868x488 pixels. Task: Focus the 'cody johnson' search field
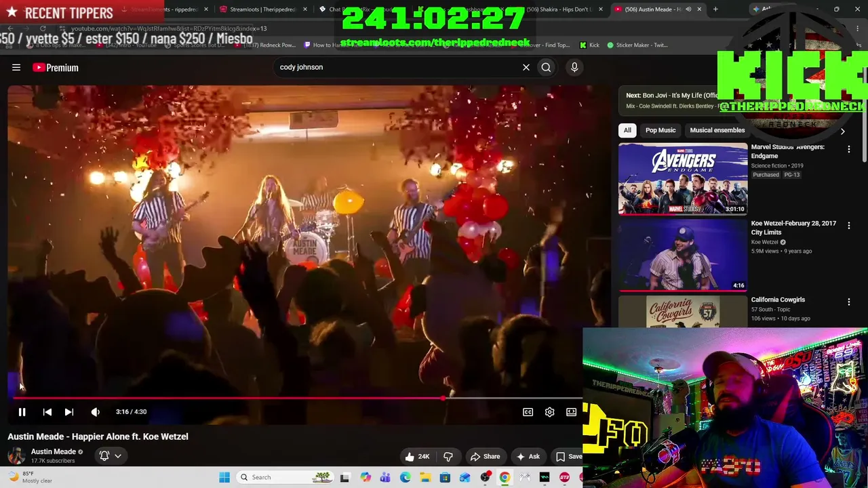coord(397,67)
